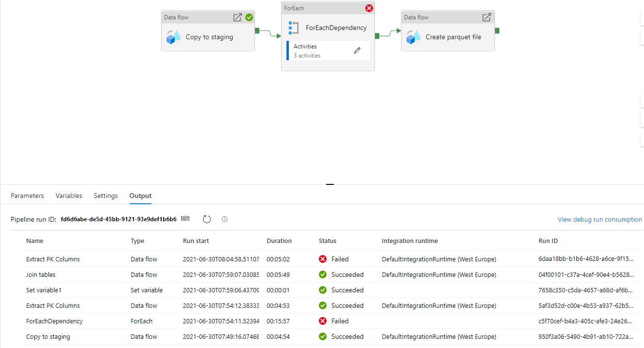
Task: Click red error icon on ForEach activity
Action: (369, 8)
